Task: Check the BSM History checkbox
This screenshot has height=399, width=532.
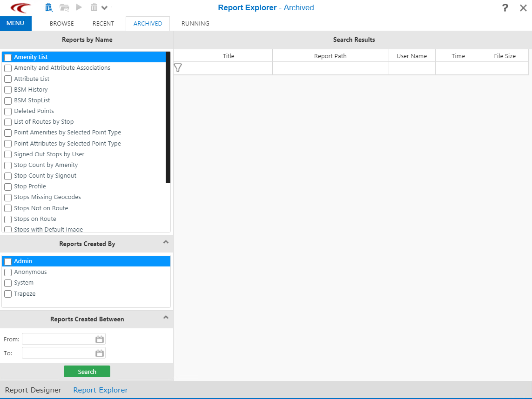Action: tap(8, 90)
